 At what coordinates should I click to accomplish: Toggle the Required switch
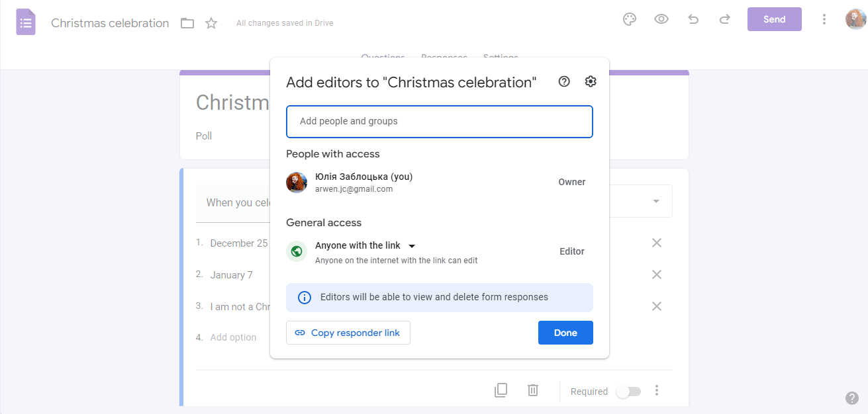coord(628,392)
